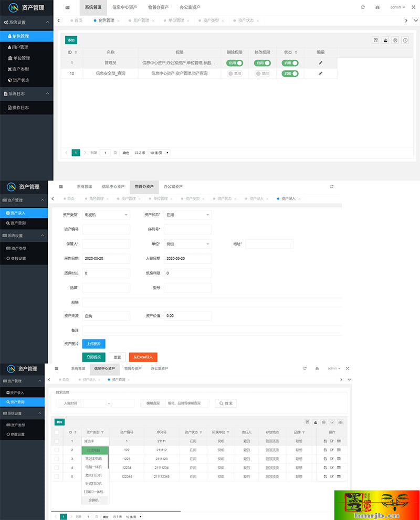
Task: Enable 删除权限 switch for 信息安全员_查询
Action: click(x=235, y=73)
